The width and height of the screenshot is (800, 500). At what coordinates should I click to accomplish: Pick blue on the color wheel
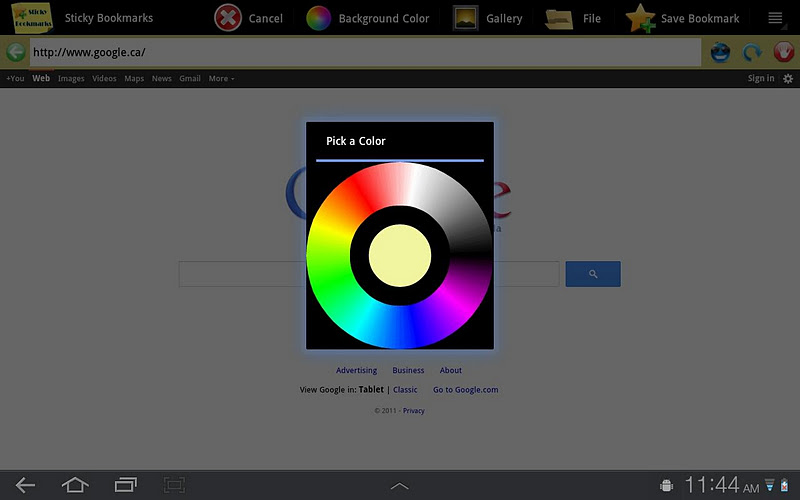point(414,328)
